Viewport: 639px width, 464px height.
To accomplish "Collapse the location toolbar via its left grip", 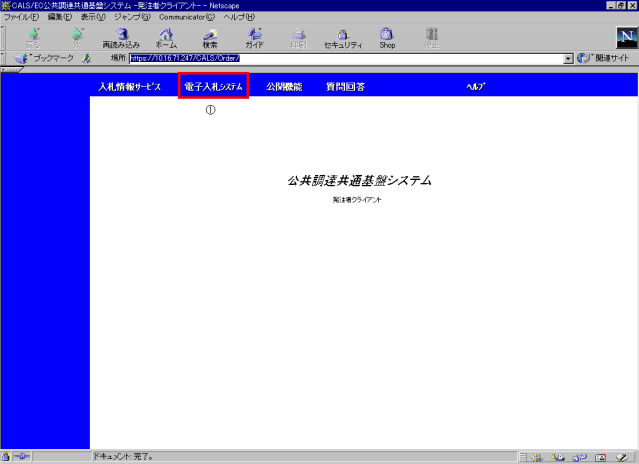I will coord(3,58).
